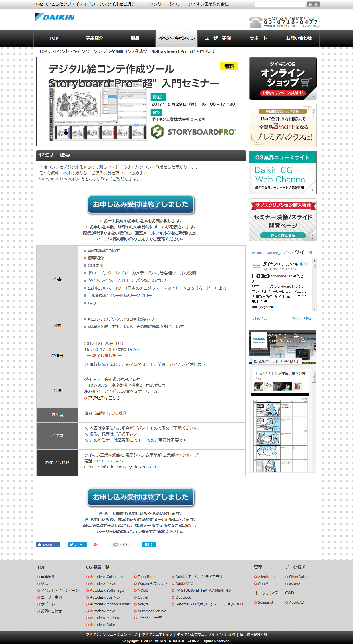353x644 pixels.
Task: Open the お問い合わせ navigation tab
Action: pos(299,38)
